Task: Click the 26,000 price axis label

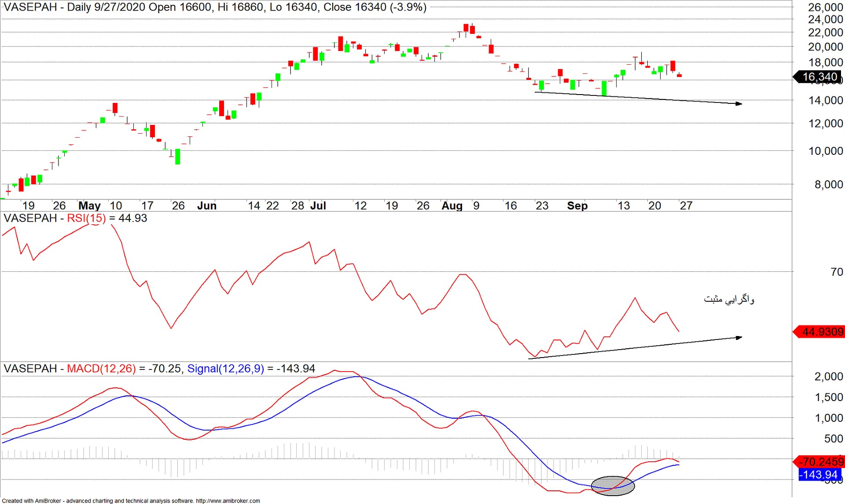Action: tap(826, 7)
